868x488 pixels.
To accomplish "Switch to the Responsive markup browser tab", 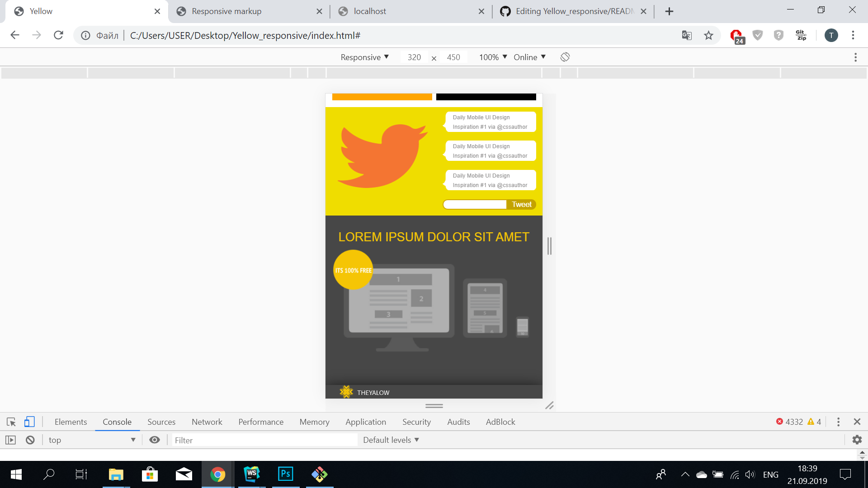I will click(x=249, y=11).
